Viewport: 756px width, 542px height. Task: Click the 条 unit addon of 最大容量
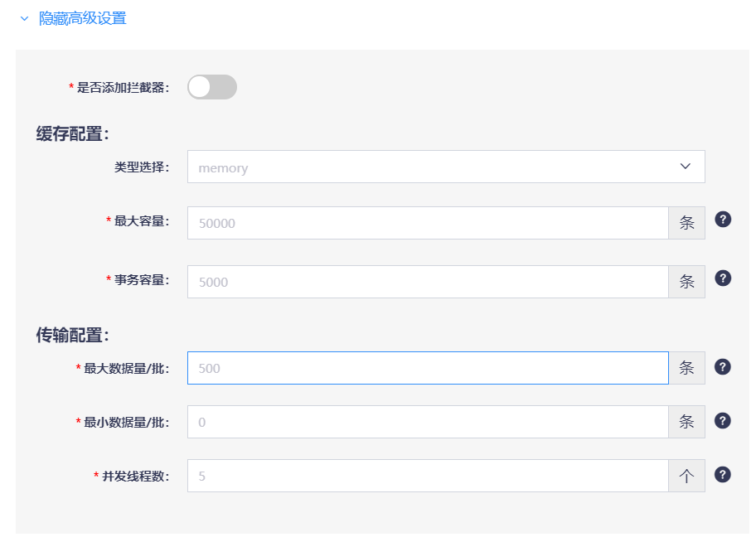[x=686, y=223]
